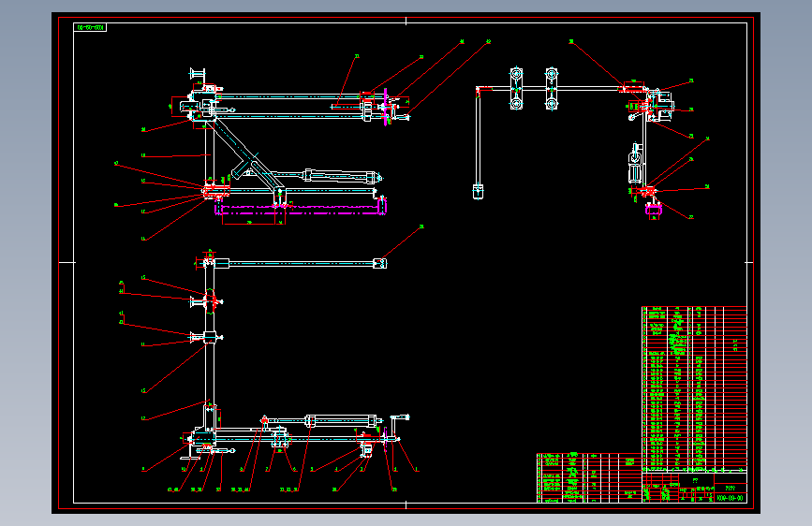Image resolution: width=812 pixels, height=526 pixels.
Task: Select the drawing number box at sheet corner
Action: pyautogui.click(x=90, y=27)
